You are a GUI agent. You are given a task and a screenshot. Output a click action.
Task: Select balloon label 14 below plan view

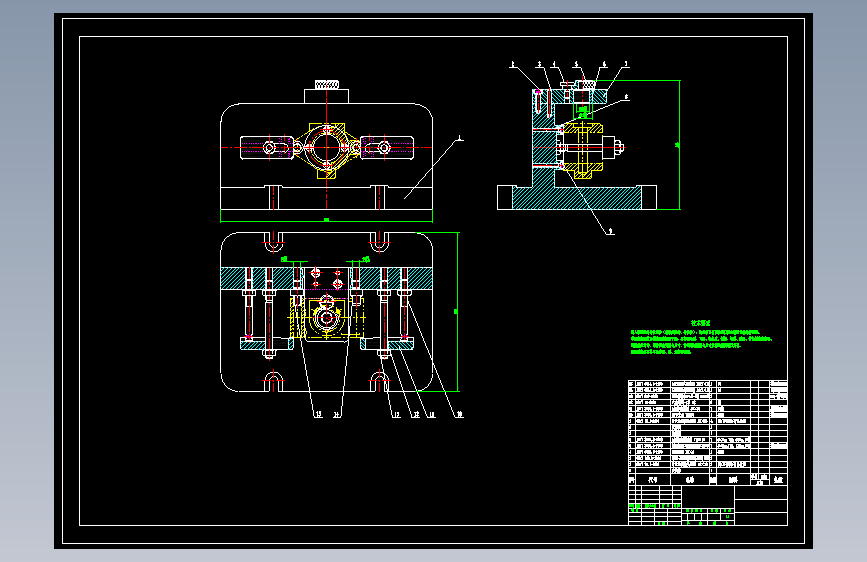pyautogui.click(x=337, y=414)
